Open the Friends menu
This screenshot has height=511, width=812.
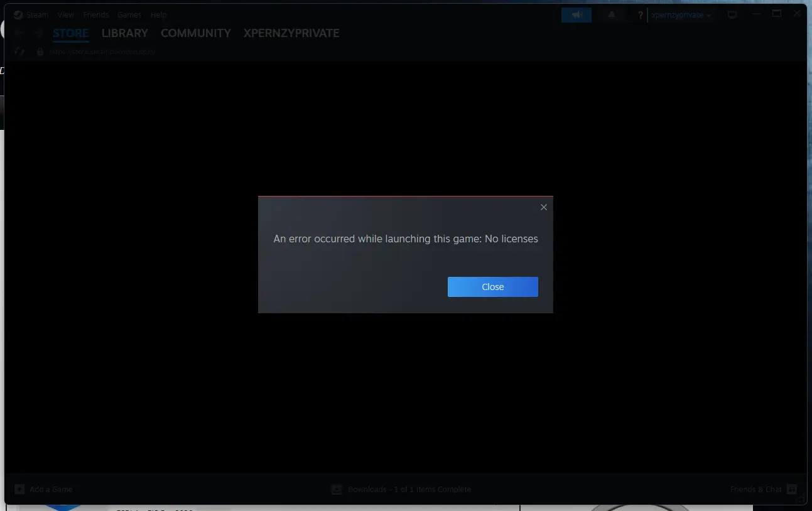(95, 14)
